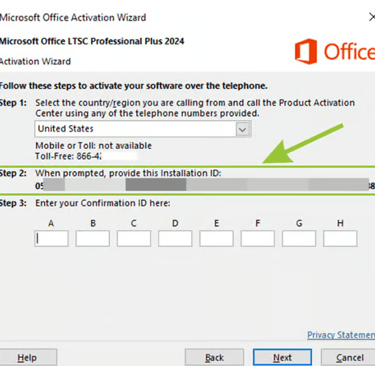
Task: Click the Help button
Action: click(27, 358)
